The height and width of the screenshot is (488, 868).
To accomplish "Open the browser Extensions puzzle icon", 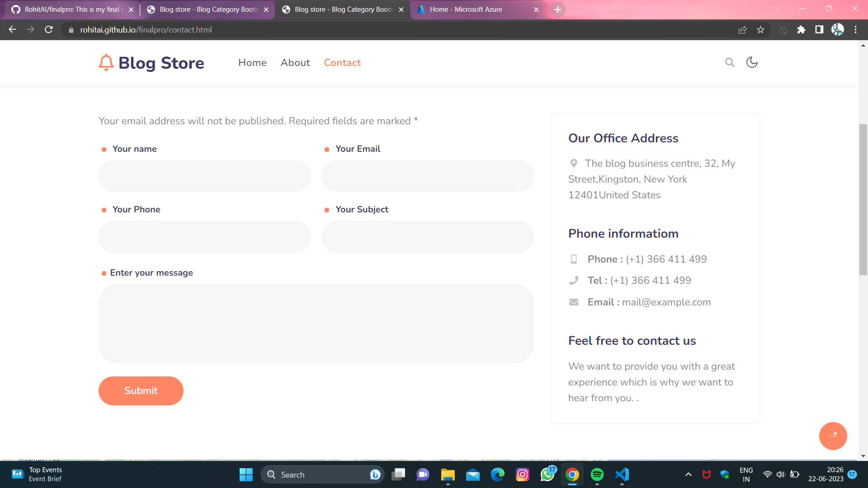I will [x=802, y=30].
